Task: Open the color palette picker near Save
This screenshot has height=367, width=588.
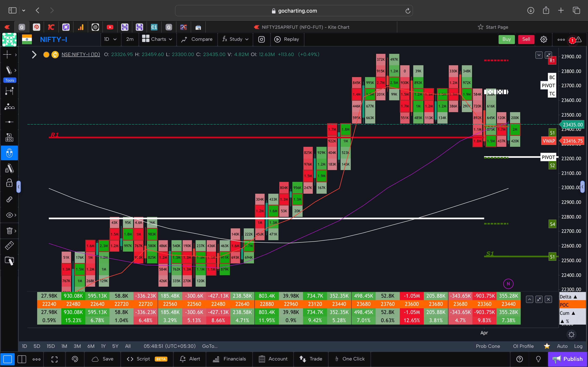Action: click(75, 359)
